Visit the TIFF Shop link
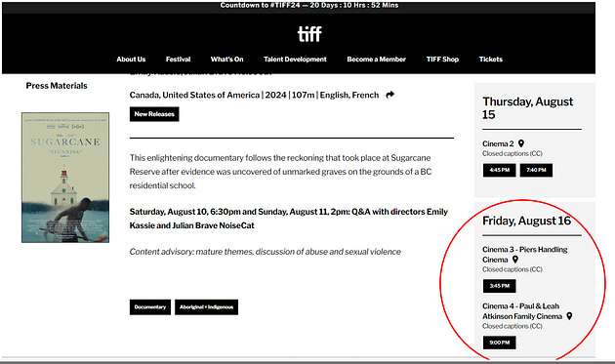 [x=442, y=60]
